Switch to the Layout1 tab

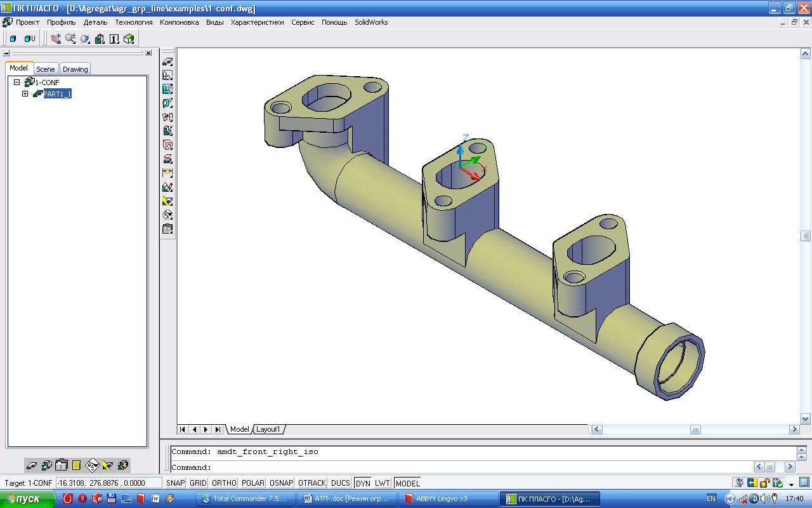[x=268, y=429]
